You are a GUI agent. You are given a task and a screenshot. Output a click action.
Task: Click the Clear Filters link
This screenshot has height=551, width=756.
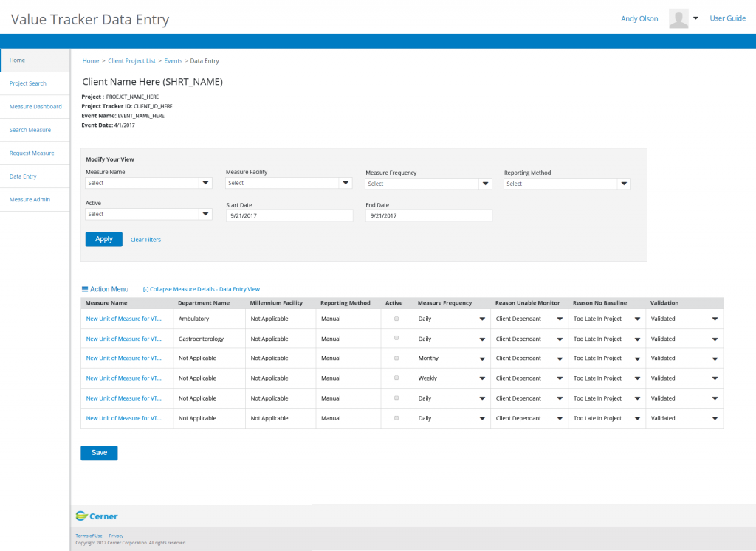pos(145,238)
